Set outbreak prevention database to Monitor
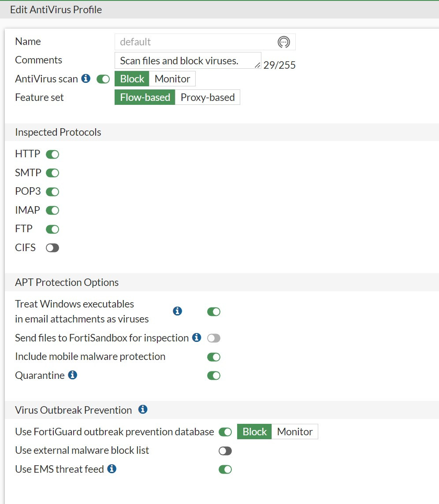Image resolution: width=439 pixels, height=504 pixels. 295,432
